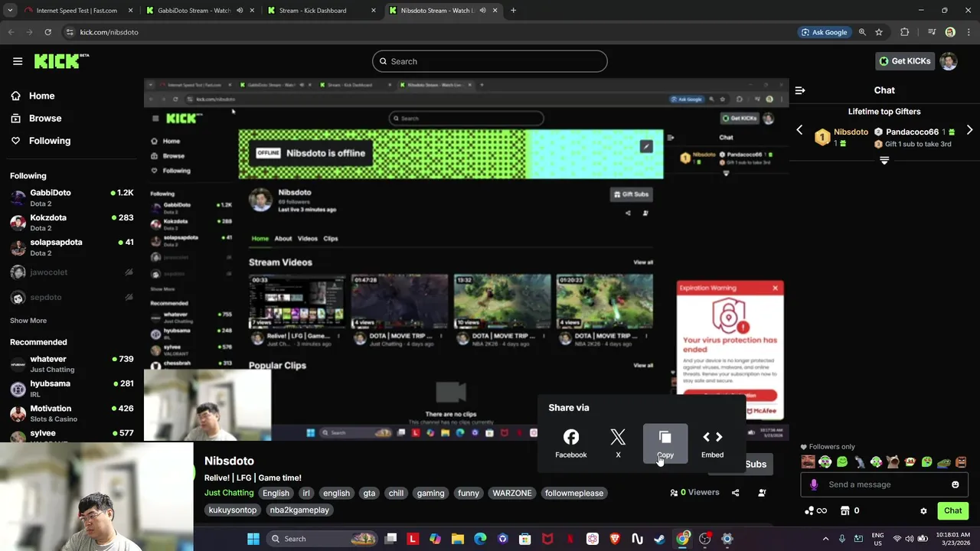Expand the top gifters leaderboard
Image resolution: width=980 pixels, height=551 pixels.
click(x=884, y=161)
